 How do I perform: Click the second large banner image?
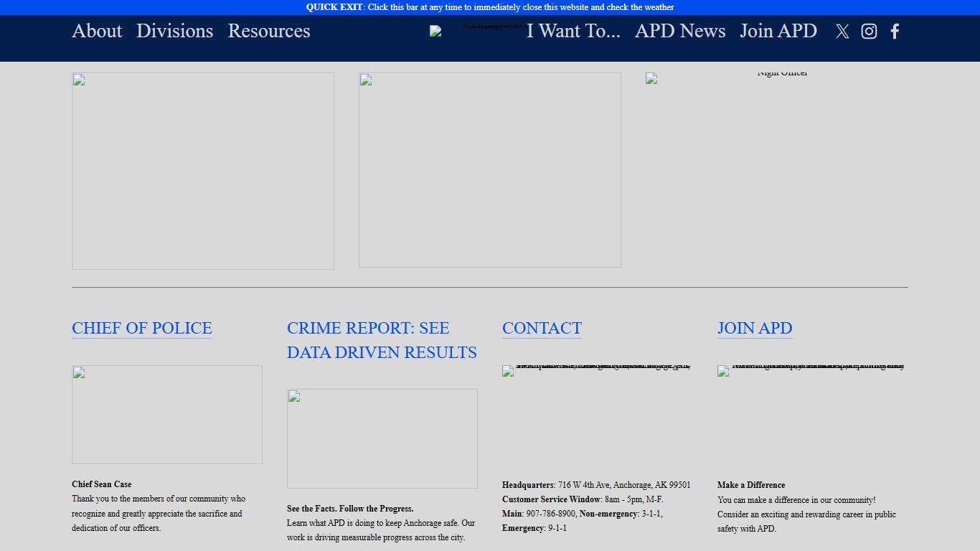490,170
